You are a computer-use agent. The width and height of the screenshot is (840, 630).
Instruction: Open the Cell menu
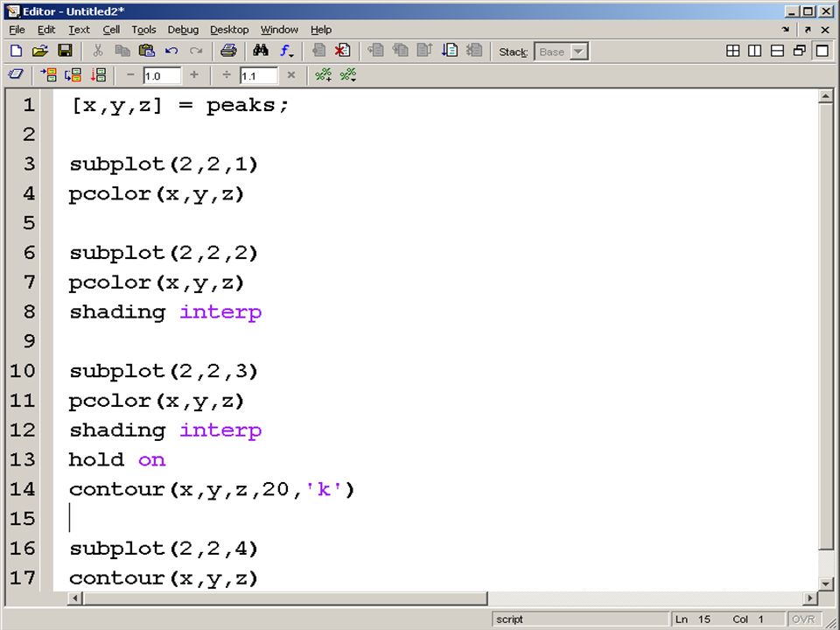point(111,30)
